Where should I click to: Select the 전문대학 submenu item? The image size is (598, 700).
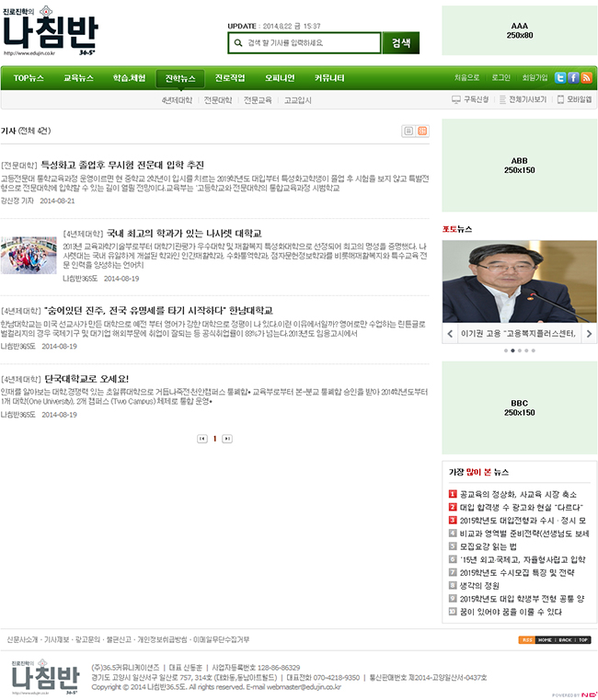point(218,100)
